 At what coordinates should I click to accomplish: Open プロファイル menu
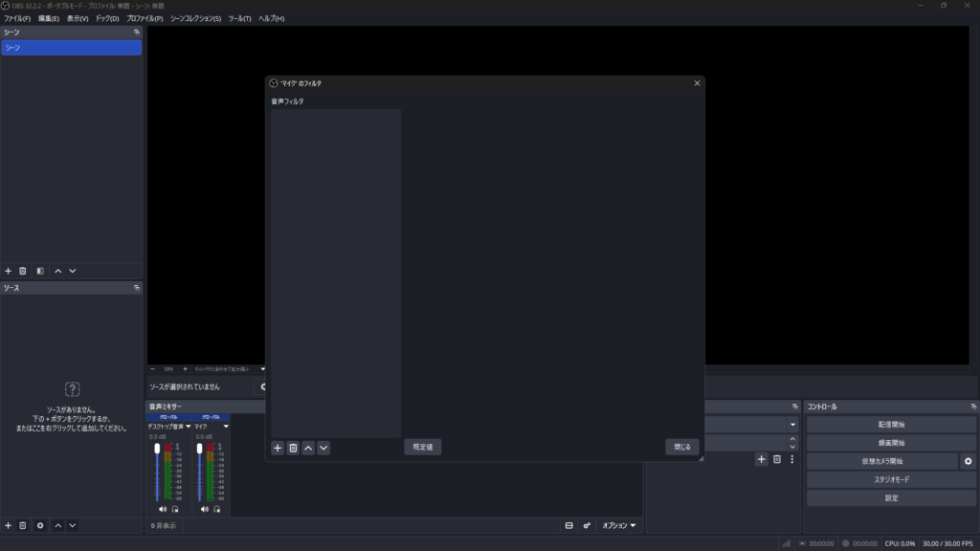point(145,19)
